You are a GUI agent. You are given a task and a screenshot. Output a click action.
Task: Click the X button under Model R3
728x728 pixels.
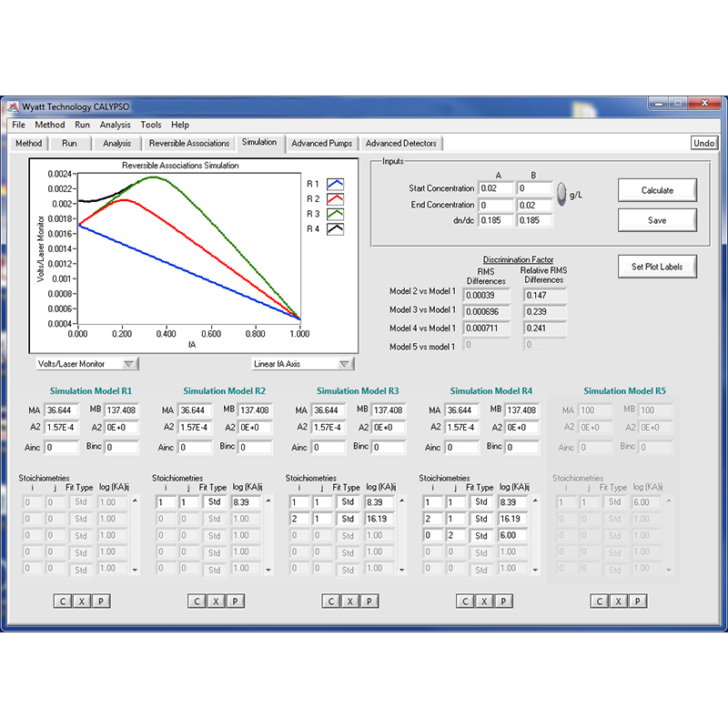(x=350, y=602)
